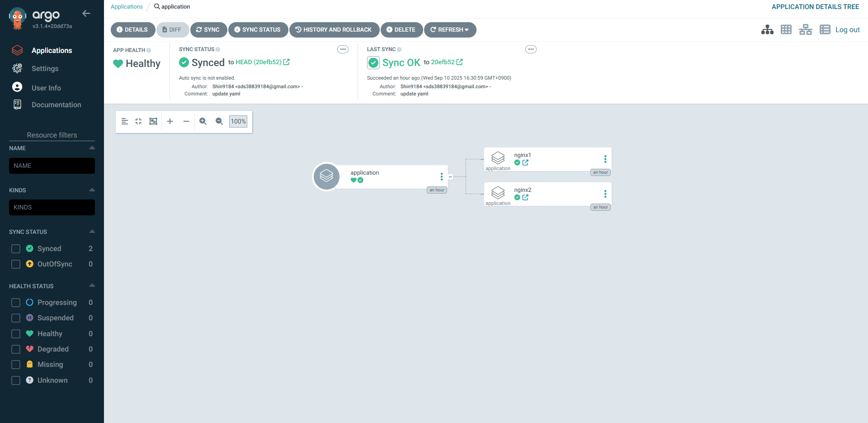Open 20efb52 last sync revision link

point(443,62)
